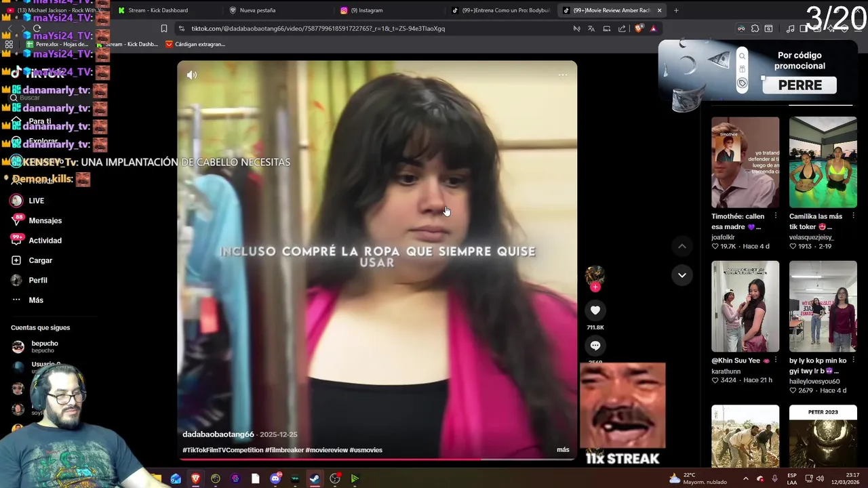Open Steam from the taskbar
Screen dimensions: 868x488
tap(315, 479)
